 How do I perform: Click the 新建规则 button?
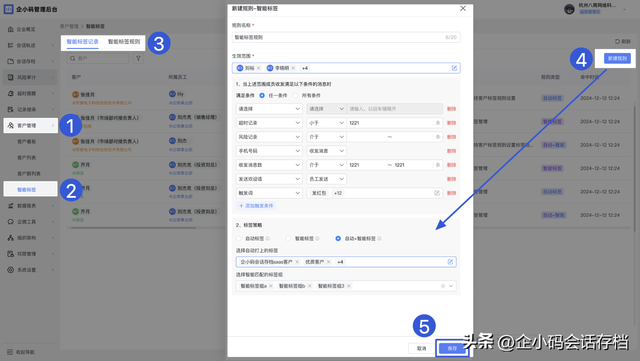617,58
